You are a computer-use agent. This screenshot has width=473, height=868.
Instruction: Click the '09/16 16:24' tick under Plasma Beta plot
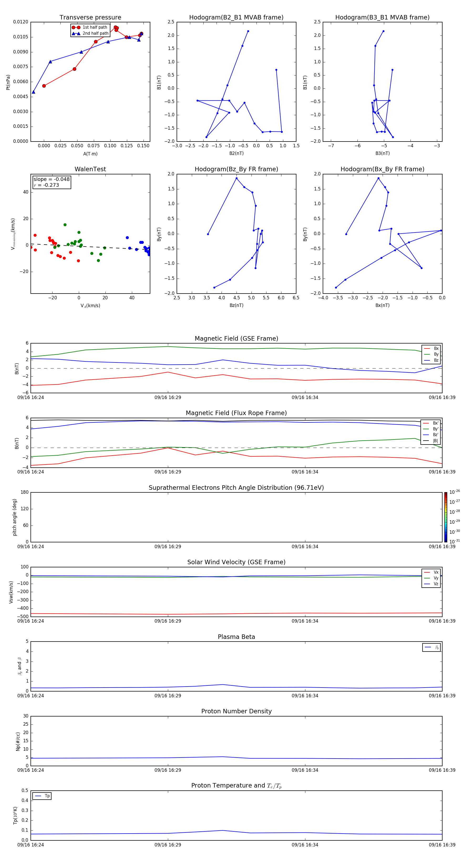(x=31, y=696)
